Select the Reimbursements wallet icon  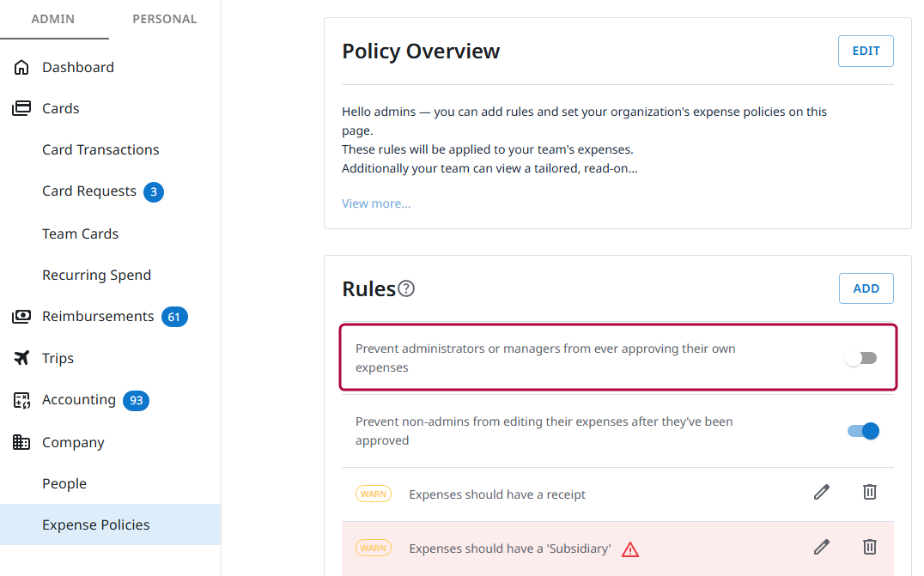(21, 316)
